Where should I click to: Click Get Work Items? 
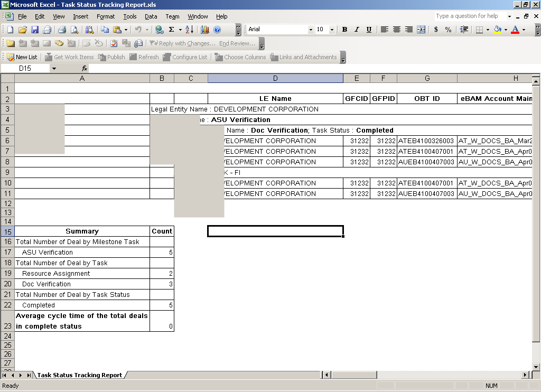69,57
